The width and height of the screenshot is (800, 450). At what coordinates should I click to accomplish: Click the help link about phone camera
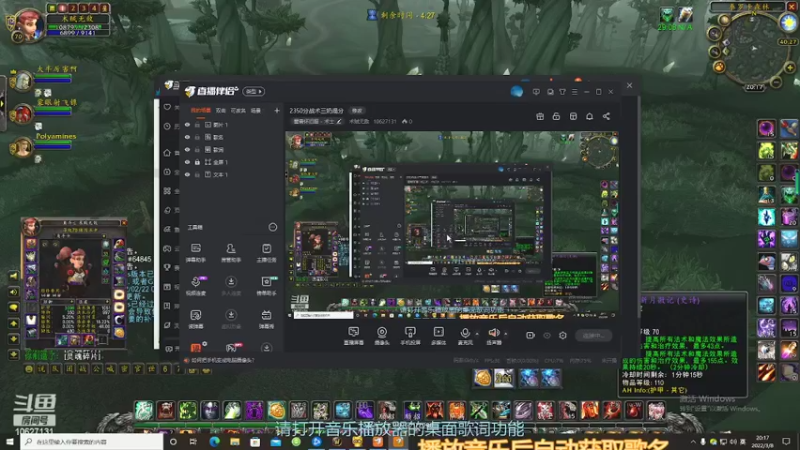(x=222, y=360)
